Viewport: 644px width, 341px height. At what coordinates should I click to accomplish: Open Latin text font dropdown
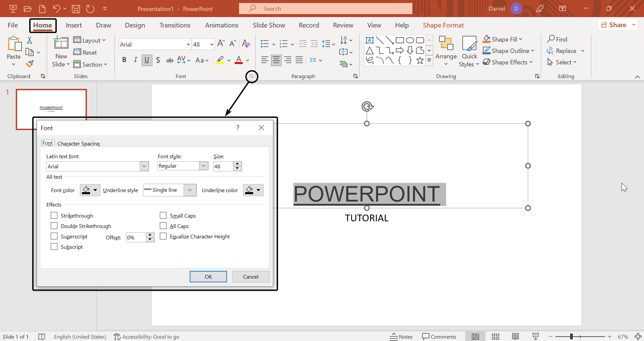coord(144,166)
